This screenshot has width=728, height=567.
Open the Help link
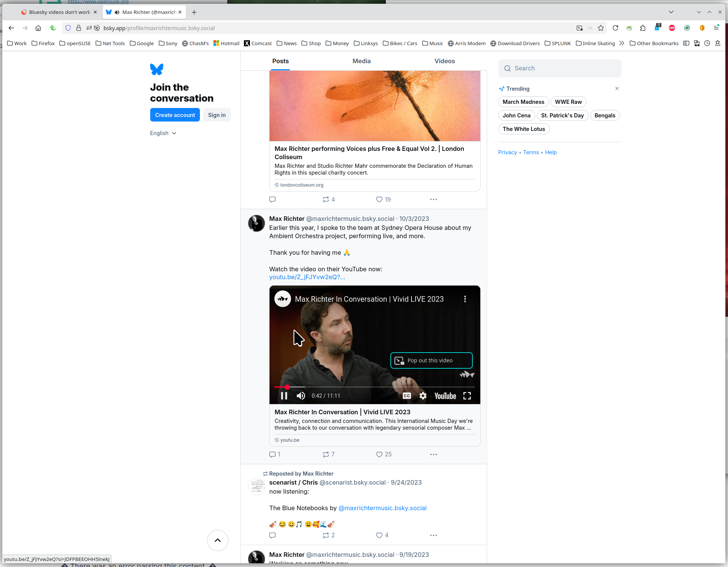pos(551,152)
